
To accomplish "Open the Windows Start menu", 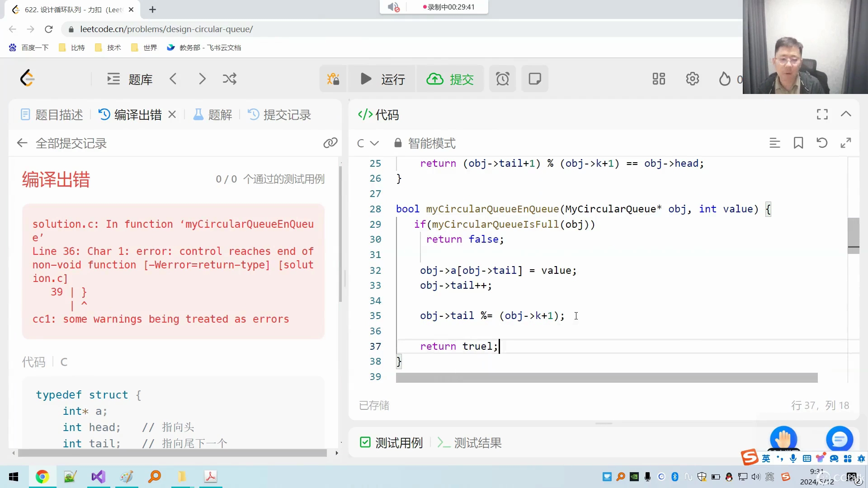I will tap(14, 477).
